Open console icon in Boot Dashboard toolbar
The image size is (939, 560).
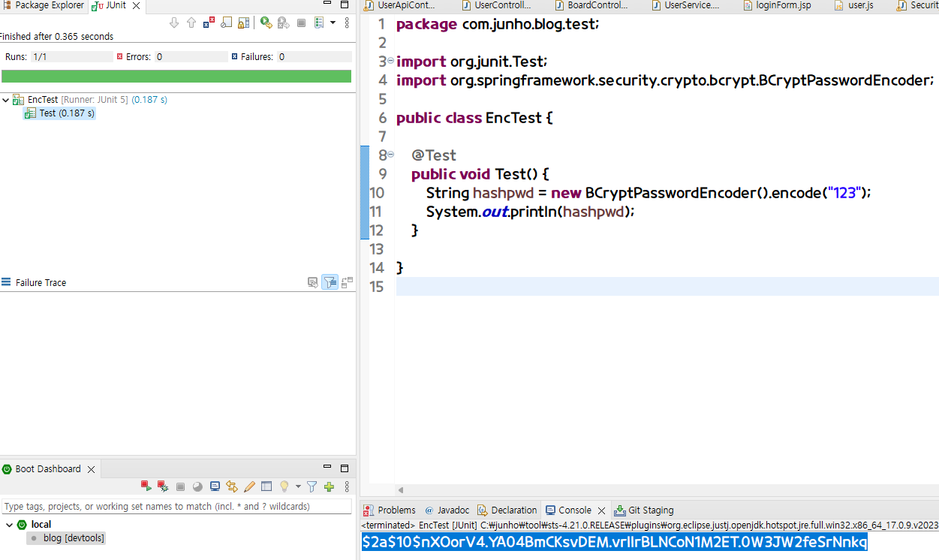click(x=215, y=486)
